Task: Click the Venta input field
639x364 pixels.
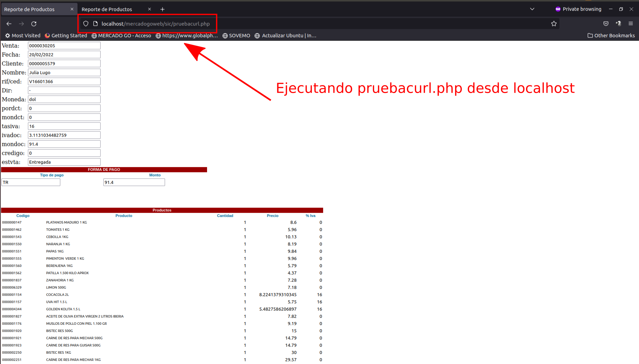Action: (x=64, y=45)
